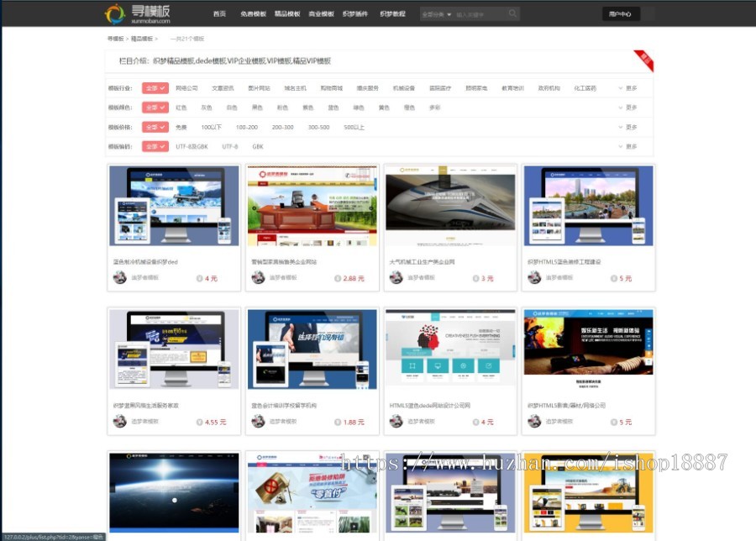The height and width of the screenshot is (541, 756).
Task: Open the 零首付 decoration template thumbnail
Action: (x=312, y=493)
